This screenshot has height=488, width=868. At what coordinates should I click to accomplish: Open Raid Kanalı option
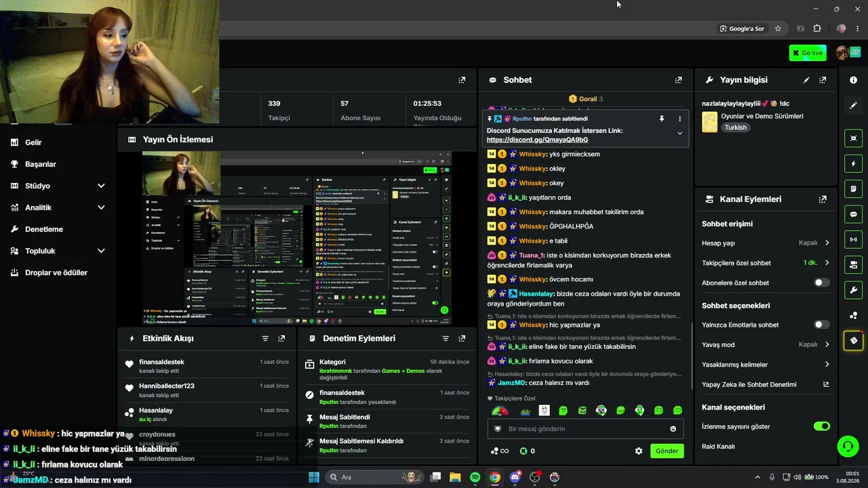point(718,447)
